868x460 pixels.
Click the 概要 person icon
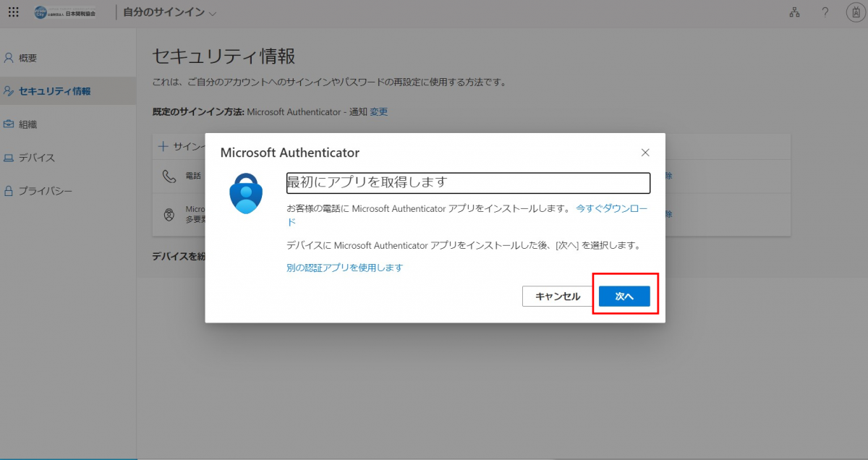(9, 58)
